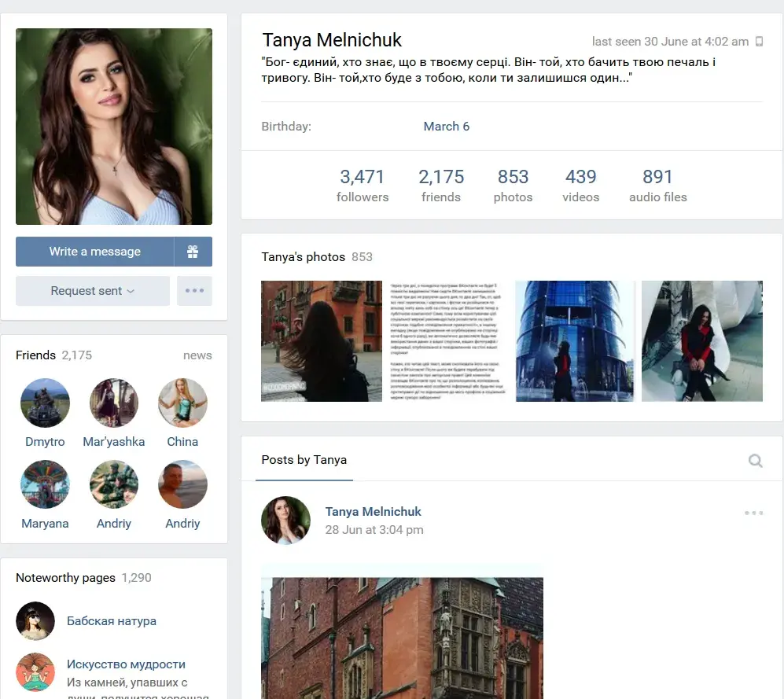The height and width of the screenshot is (699, 784).
Task: Open the Noteworthy pages header
Action: click(65, 578)
